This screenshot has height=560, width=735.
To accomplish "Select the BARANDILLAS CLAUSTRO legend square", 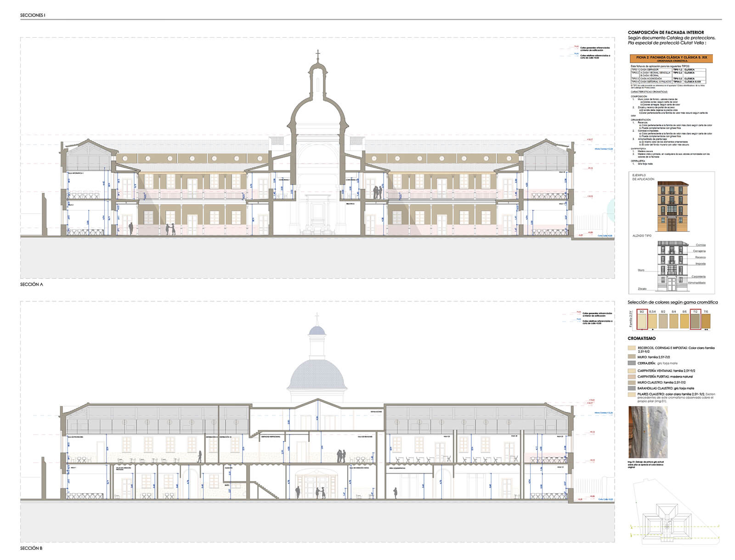I will pyautogui.click(x=632, y=388).
